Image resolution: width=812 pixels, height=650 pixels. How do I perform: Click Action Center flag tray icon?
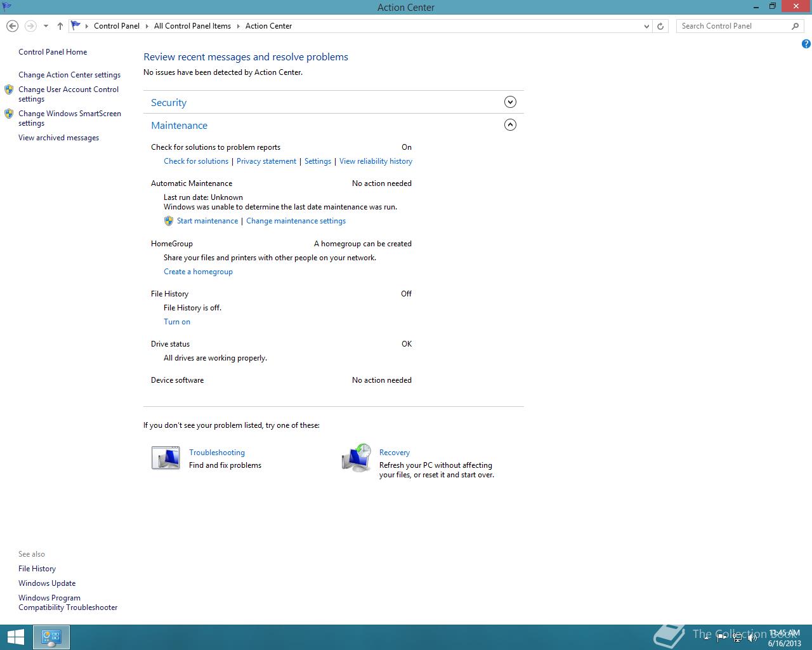click(x=721, y=638)
